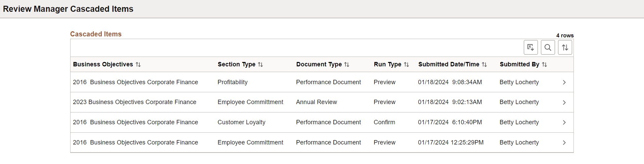Open details chevron for Profitability row
This screenshot has width=644, height=164.
pyautogui.click(x=564, y=83)
